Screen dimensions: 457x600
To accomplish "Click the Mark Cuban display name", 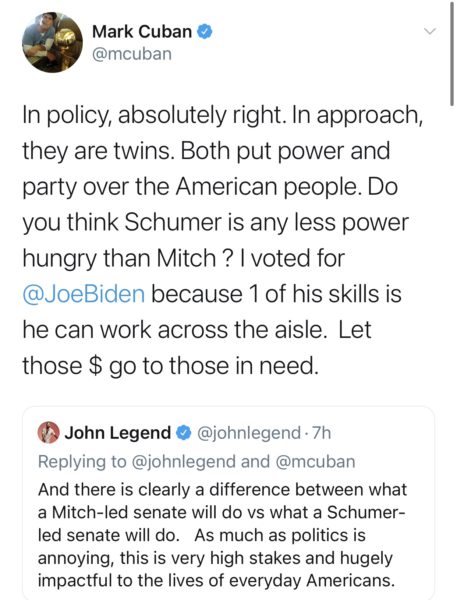I will 142,32.
